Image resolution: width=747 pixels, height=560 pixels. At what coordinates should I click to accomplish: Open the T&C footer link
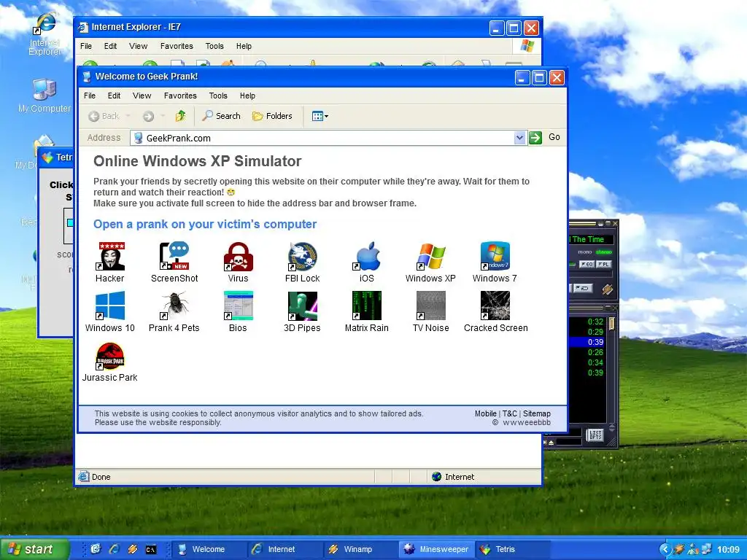510,414
